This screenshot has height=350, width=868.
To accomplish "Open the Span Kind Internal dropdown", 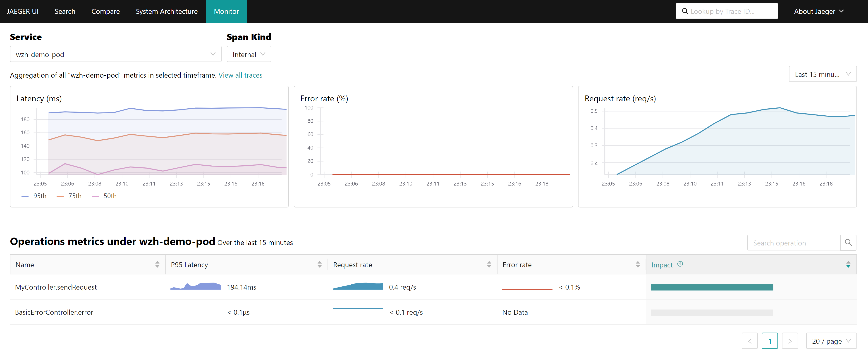I will pyautogui.click(x=249, y=54).
